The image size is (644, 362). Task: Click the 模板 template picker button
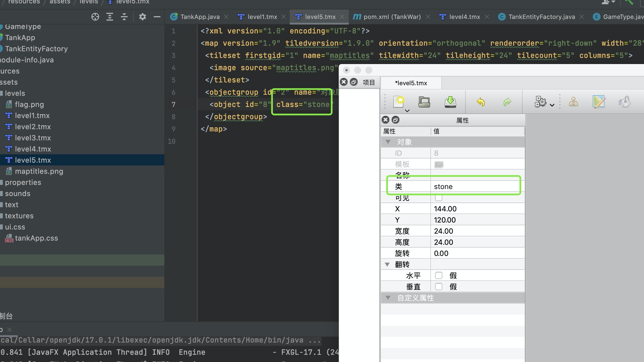click(x=439, y=164)
